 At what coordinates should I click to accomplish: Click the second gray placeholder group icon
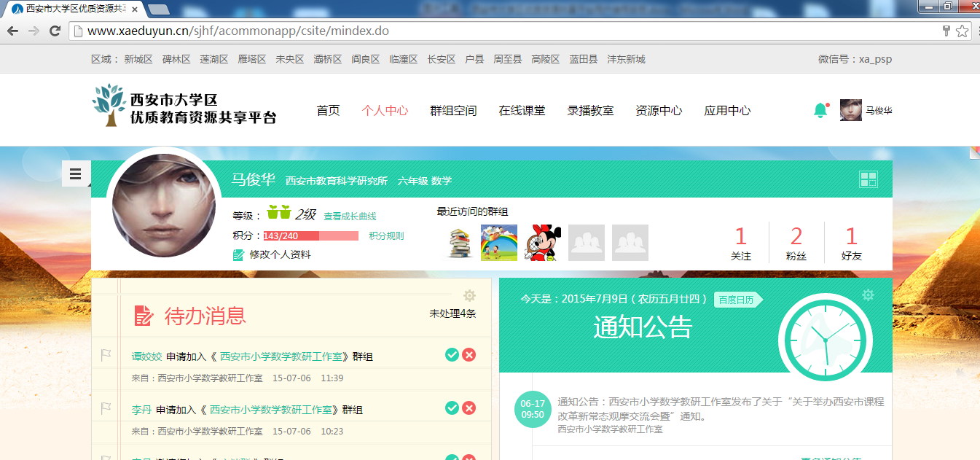[x=630, y=243]
